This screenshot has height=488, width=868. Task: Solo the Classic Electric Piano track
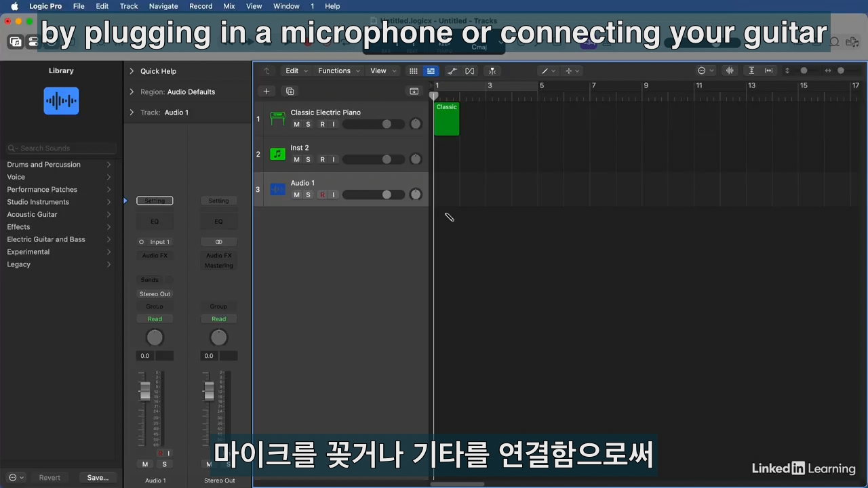coord(308,125)
